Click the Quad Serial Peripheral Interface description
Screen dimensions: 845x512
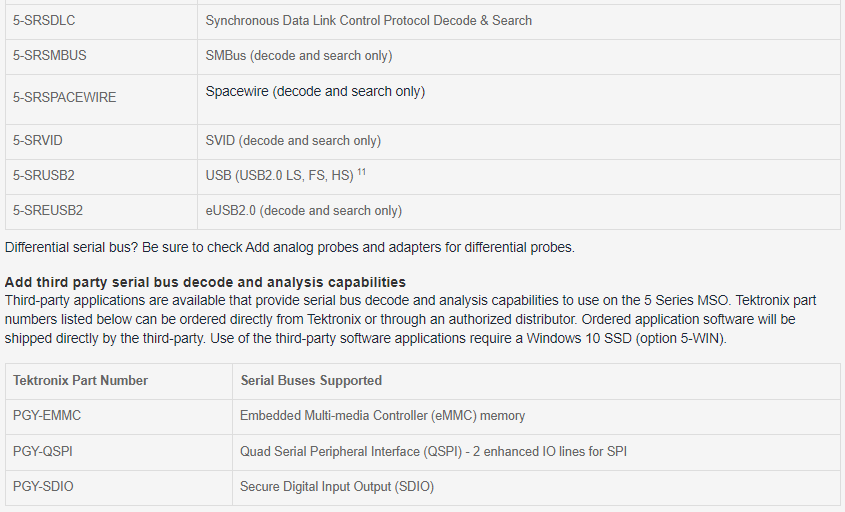433,452
